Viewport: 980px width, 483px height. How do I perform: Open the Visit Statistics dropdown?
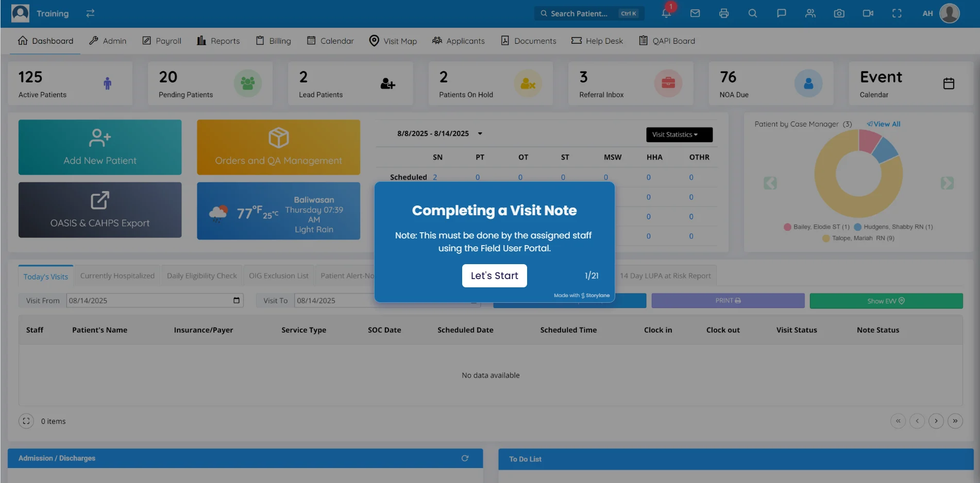pos(679,135)
